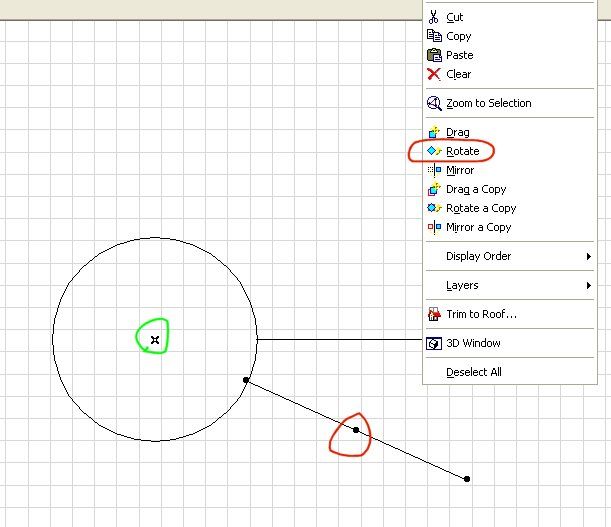This screenshot has height=527, width=611.
Task: Click the line's midpoint hotspot dot
Action: click(356, 430)
